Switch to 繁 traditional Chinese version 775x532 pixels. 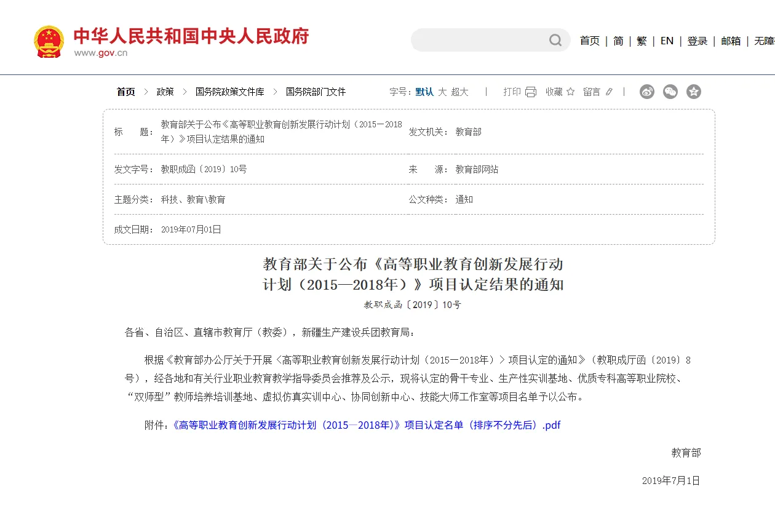(x=642, y=41)
